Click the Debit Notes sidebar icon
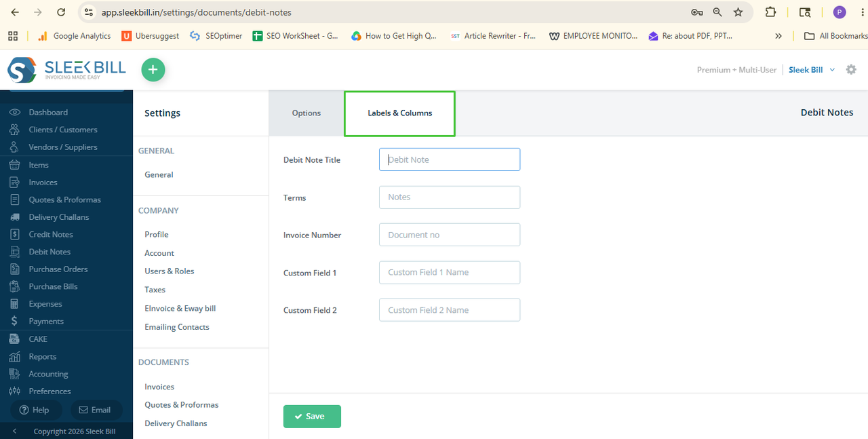Viewport: 868px width, 439px height. coord(15,252)
